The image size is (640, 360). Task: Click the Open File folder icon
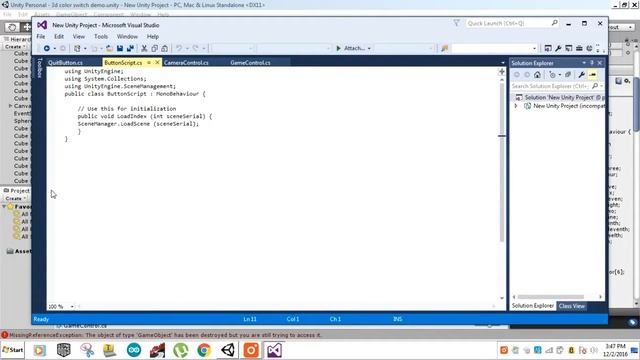(109, 48)
